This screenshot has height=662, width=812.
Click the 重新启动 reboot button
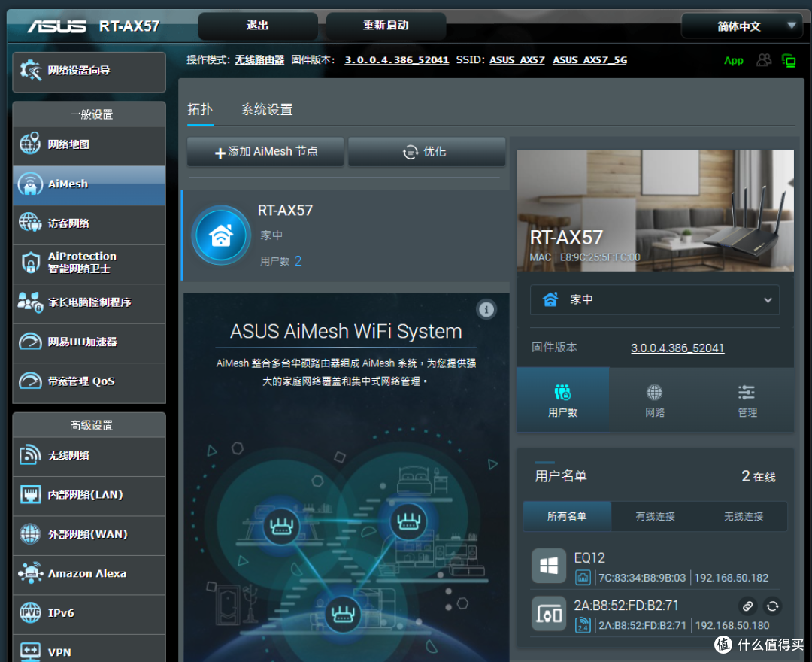click(386, 26)
